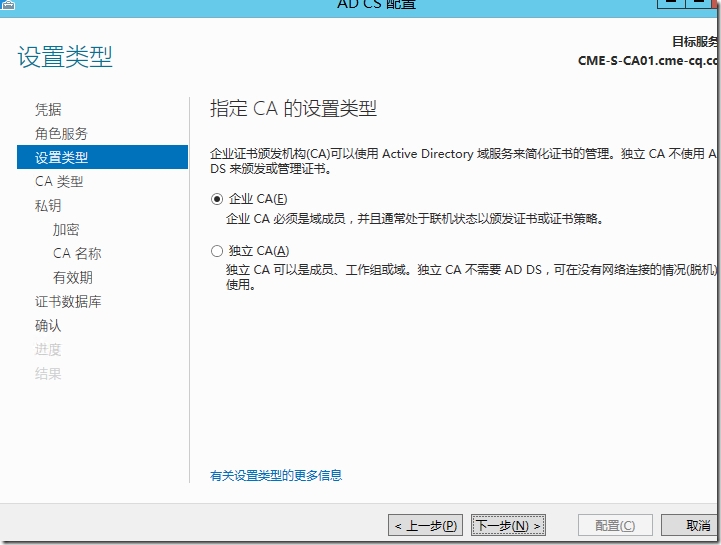Click the AD CS window icon in title bar
The width and height of the screenshot is (721, 545).
tap(8, 5)
